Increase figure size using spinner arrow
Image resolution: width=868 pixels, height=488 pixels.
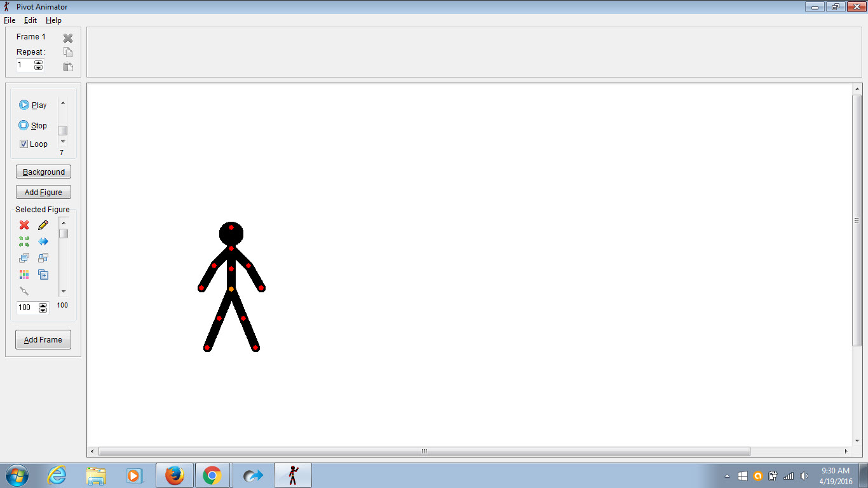[x=43, y=305]
